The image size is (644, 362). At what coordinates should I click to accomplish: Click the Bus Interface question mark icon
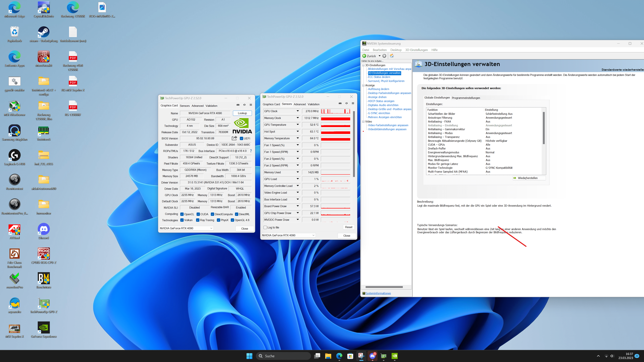click(251, 151)
